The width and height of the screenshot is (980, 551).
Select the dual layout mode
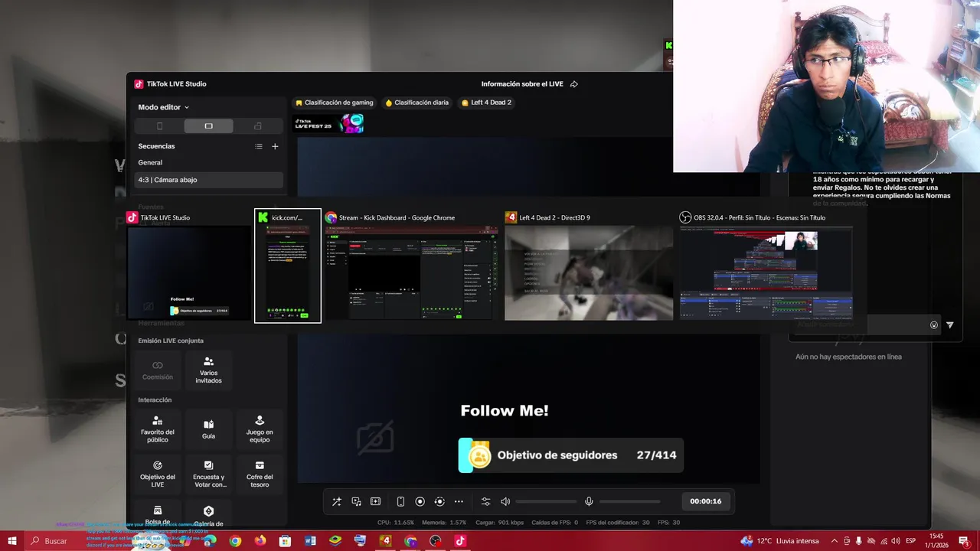[257, 126]
